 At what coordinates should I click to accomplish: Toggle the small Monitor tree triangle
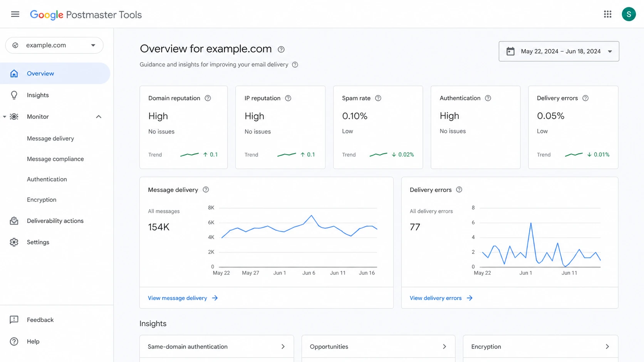(4, 117)
